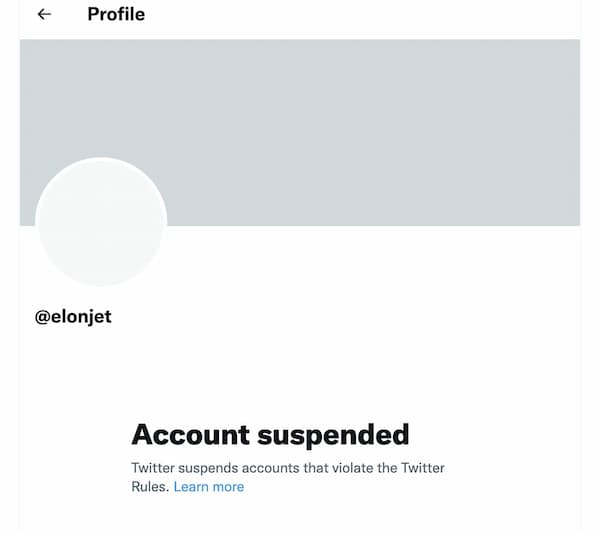Click the Twitter suspends accounts description line

pos(288,468)
